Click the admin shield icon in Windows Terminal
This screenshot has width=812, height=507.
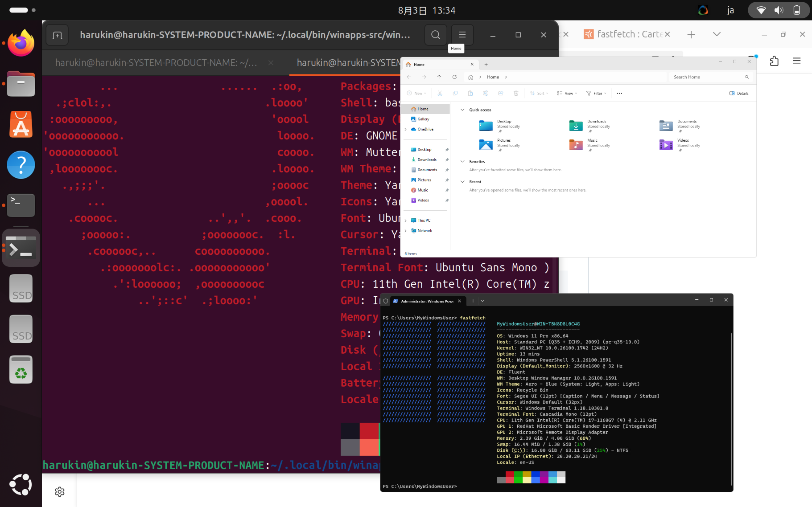386,301
